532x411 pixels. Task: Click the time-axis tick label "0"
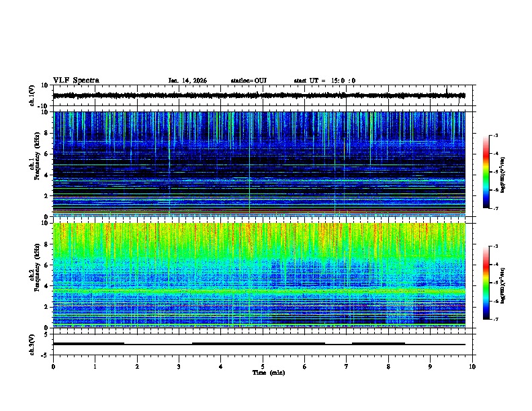[53, 367]
